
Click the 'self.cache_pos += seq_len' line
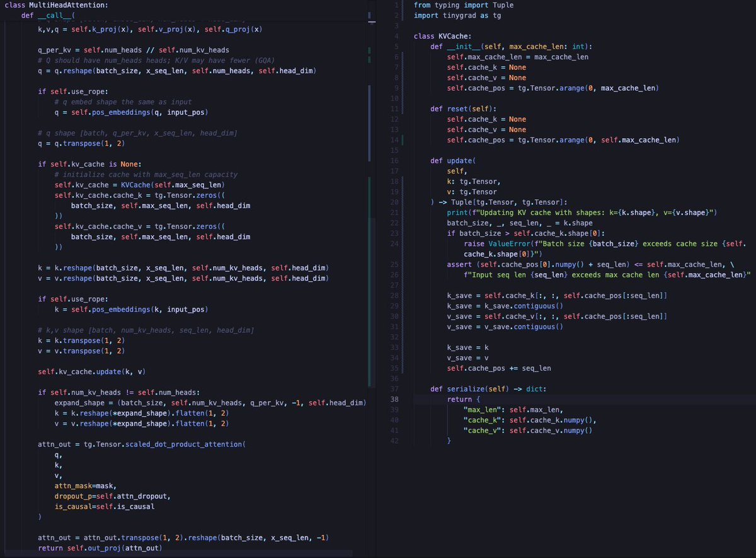pyautogui.click(x=499, y=368)
